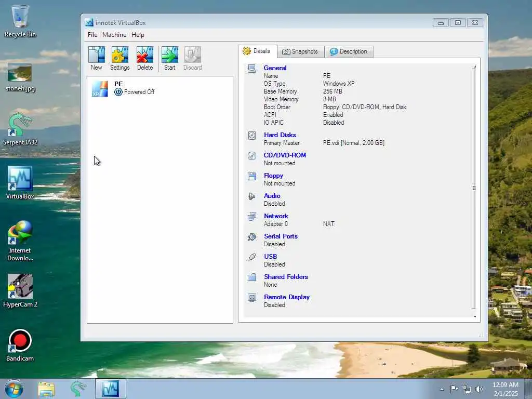Click the greyed Discard toolbar icon
This screenshot has height=399, width=532.
tap(193, 58)
